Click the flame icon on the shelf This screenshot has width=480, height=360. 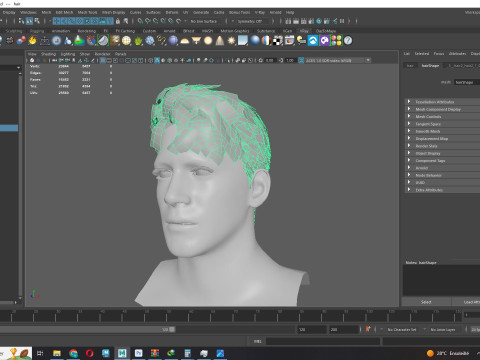32,41
